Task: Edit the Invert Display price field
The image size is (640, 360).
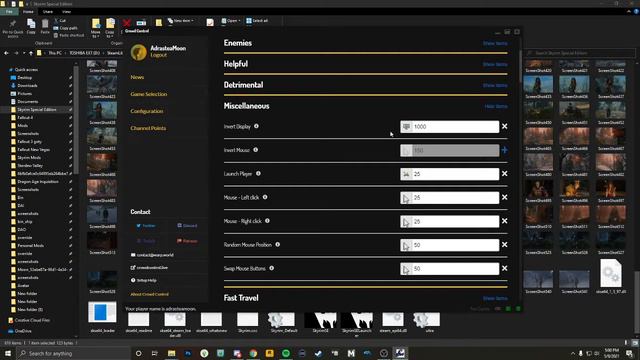Action: (x=449, y=127)
